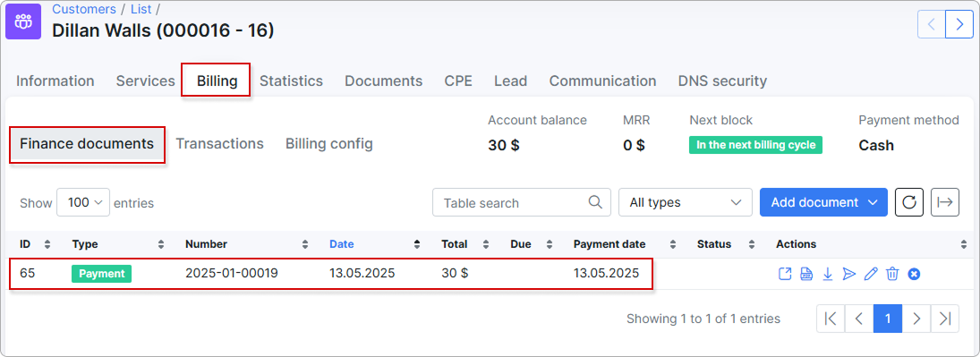Expand the Add document menu

pyautogui.click(x=823, y=202)
